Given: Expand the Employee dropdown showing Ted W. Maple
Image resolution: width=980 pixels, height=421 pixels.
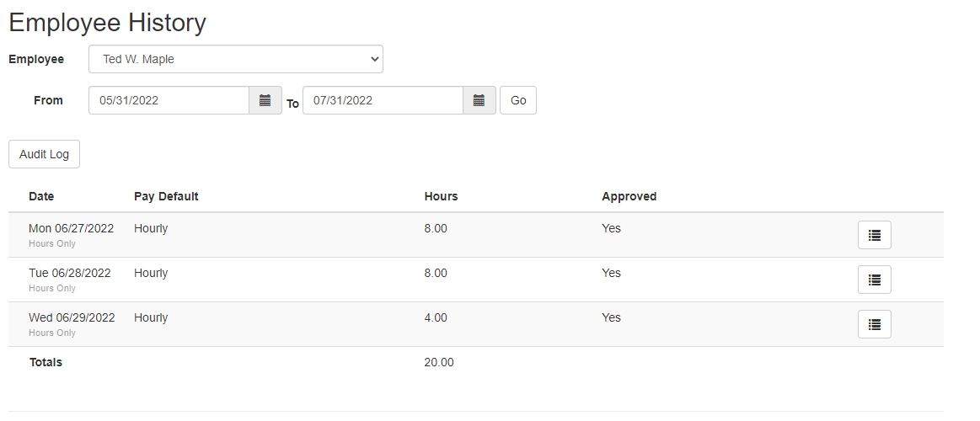Looking at the screenshot, I should click(235, 60).
